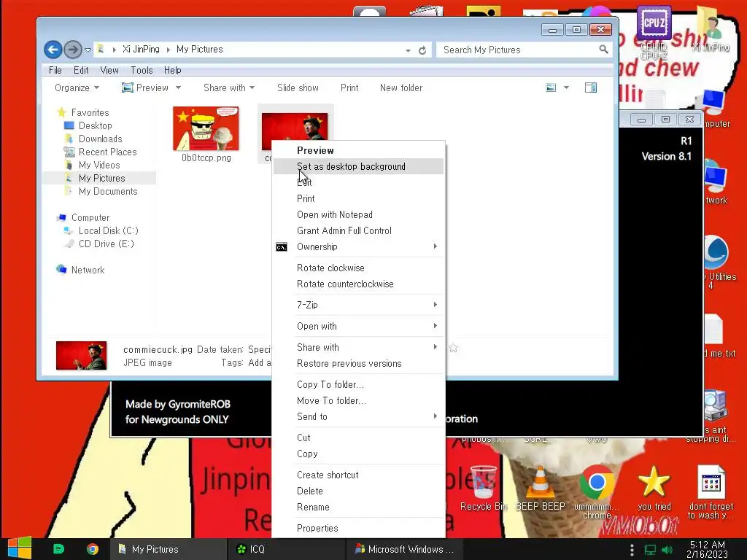Expand the context menu Share with submenu
The height and width of the screenshot is (560, 747).
click(x=358, y=348)
